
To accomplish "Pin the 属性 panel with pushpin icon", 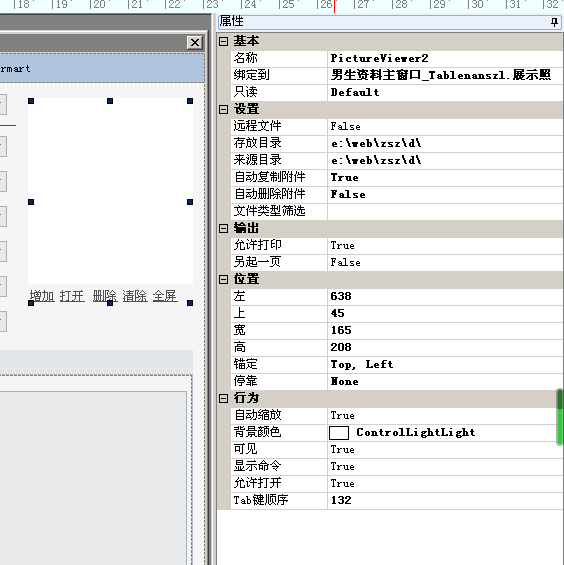I will click(x=554, y=22).
